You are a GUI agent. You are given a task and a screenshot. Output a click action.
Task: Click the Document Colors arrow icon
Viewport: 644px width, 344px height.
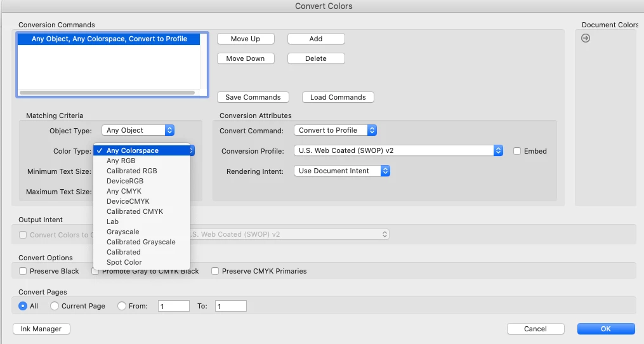[586, 38]
